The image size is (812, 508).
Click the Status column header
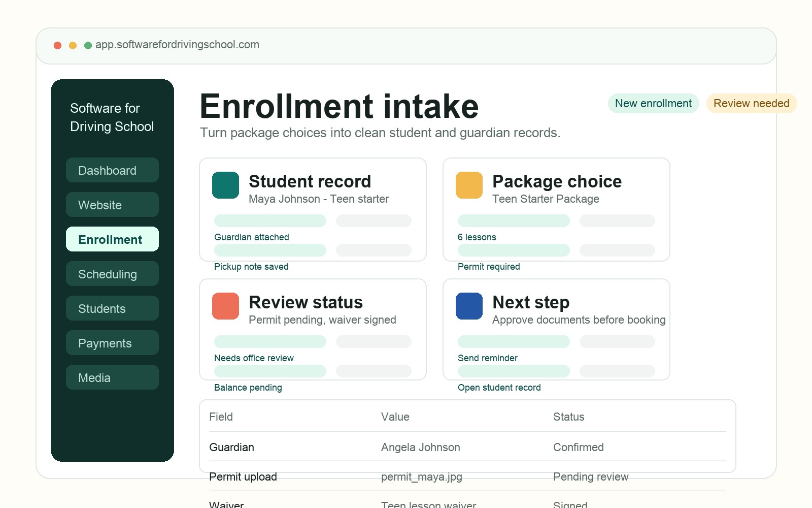(x=569, y=417)
